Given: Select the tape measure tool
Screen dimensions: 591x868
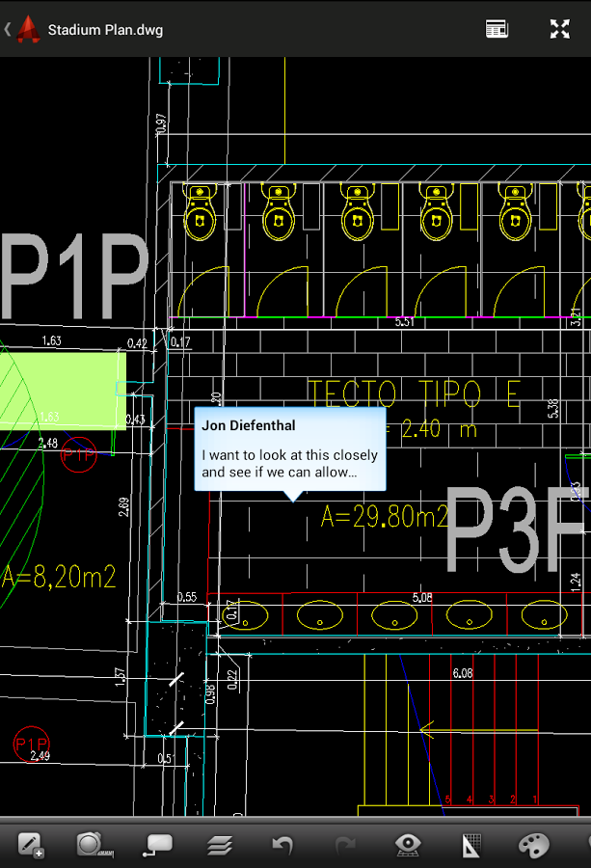Looking at the screenshot, I should tap(94, 845).
